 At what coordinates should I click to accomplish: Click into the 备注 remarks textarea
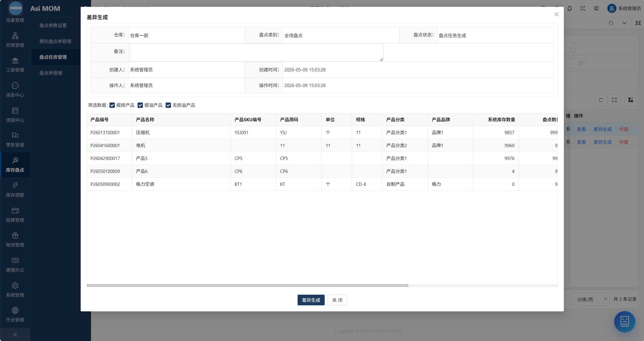pos(257,52)
